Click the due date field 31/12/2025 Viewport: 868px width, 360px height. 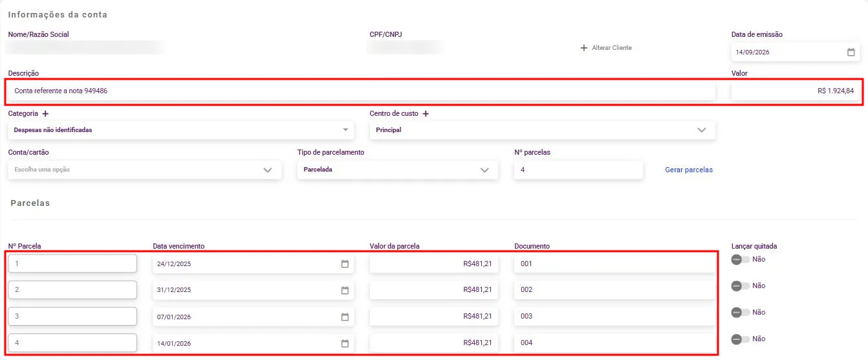click(x=254, y=290)
